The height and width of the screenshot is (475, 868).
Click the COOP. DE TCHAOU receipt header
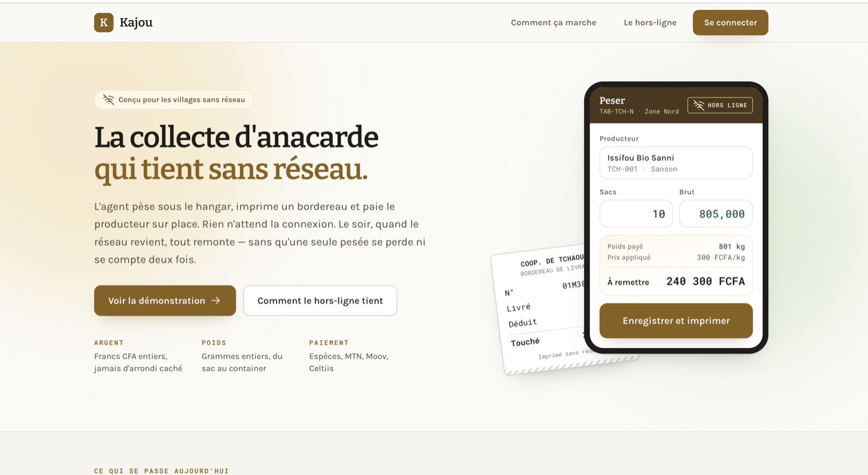[552, 260]
